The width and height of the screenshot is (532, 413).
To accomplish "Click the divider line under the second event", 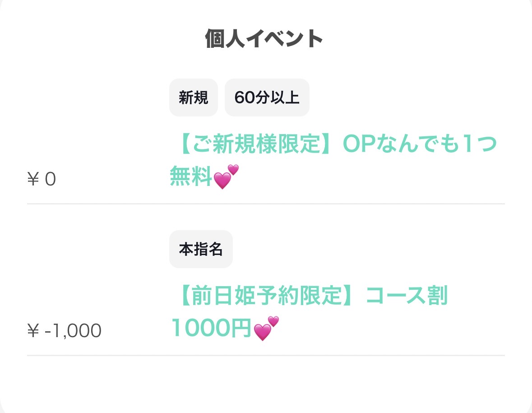I will click(266, 355).
